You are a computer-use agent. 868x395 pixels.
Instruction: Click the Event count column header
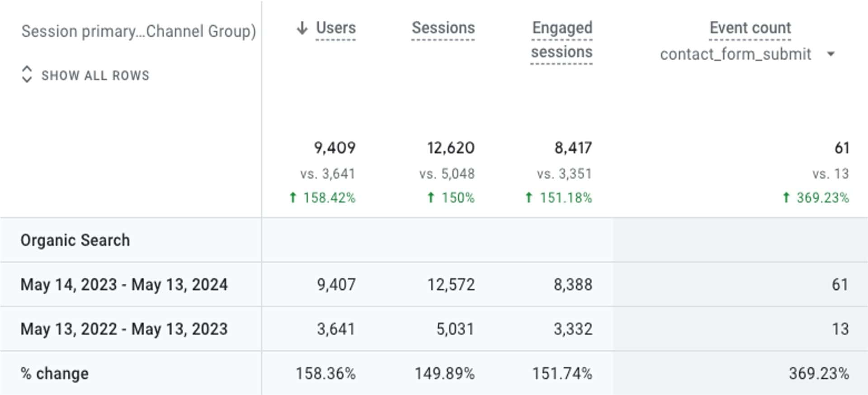[750, 28]
